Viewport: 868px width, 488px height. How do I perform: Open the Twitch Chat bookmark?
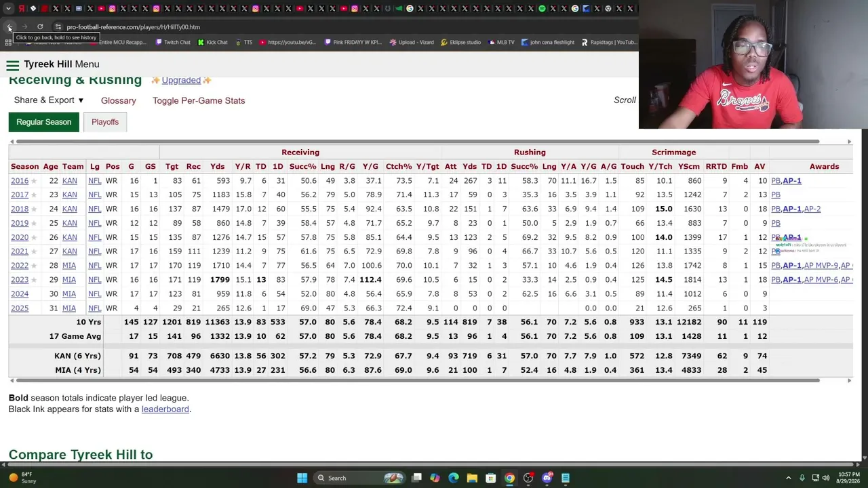tap(172, 42)
